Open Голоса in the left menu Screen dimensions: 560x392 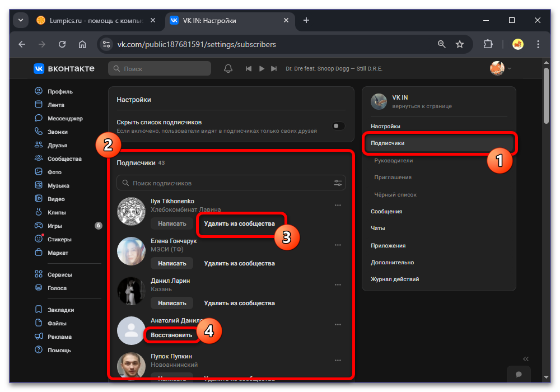pos(50,288)
